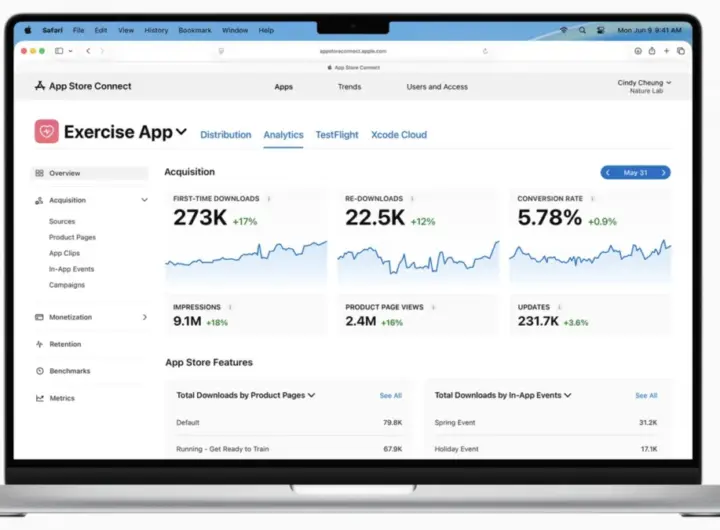
Task: Select the Analytics tab
Action: point(283,135)
